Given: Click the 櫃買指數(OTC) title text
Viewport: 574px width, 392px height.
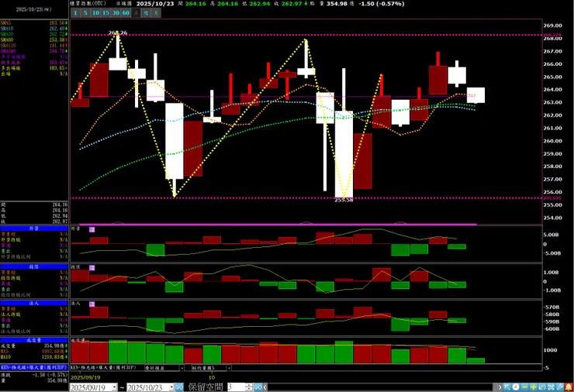Looking at the screenshot, I should pyautogui.click(x=88, y=4).
